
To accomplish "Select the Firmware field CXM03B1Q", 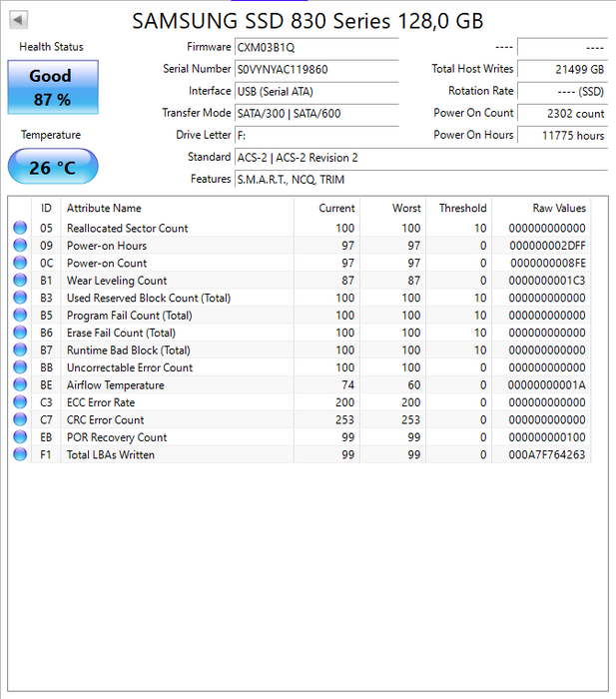I will pos(315,48).
